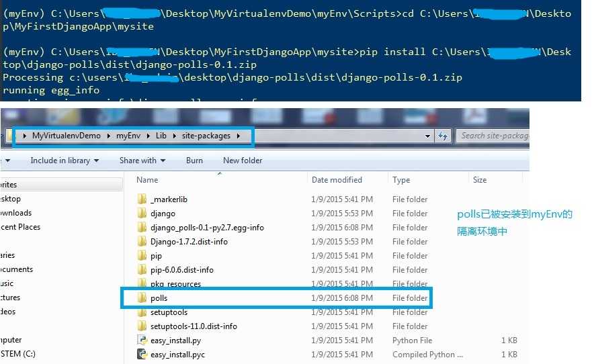Select easy_install.pyc compiled file icon
The height and width of the screenshot is (364, 592).
click(x=142, y=355)
